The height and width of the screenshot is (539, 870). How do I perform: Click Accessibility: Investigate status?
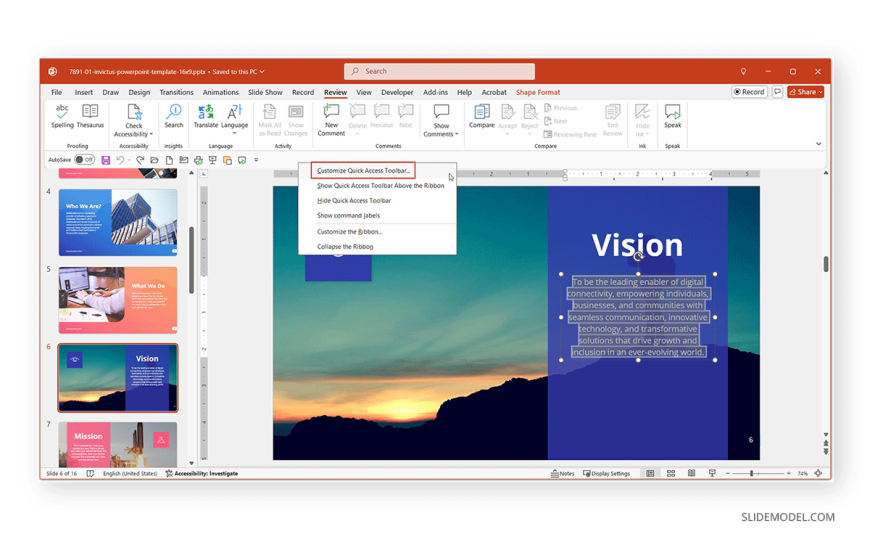pyautogui.click(x=202, y=473)
